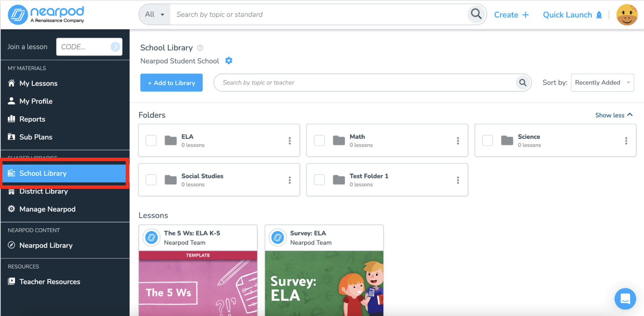The image size is (644, 316).
Task: Open Survey: ELA lesson thumbnail
Action: click(324, 283)
